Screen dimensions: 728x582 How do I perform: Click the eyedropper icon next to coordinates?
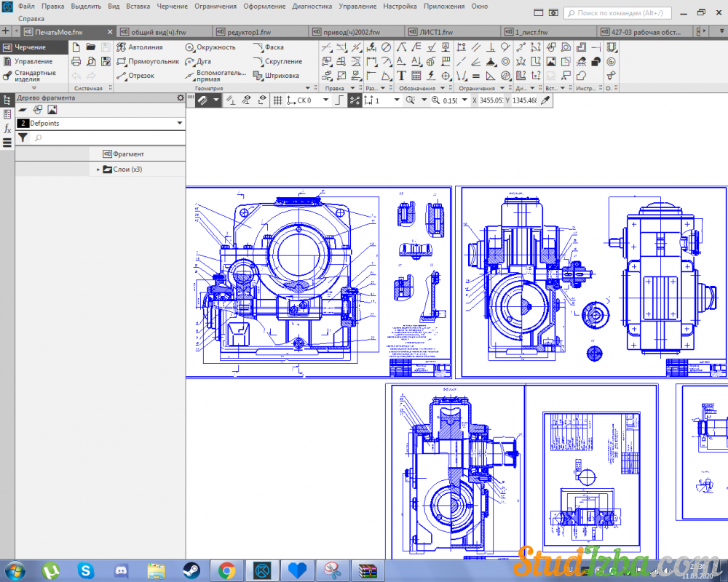pos(544,100)
